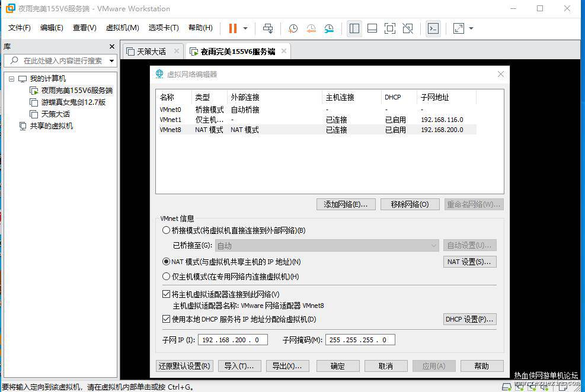The height and width of the screenshot is (392, 585).
Task: Toggle the library sidebar view icon
Action: (354, 28)
